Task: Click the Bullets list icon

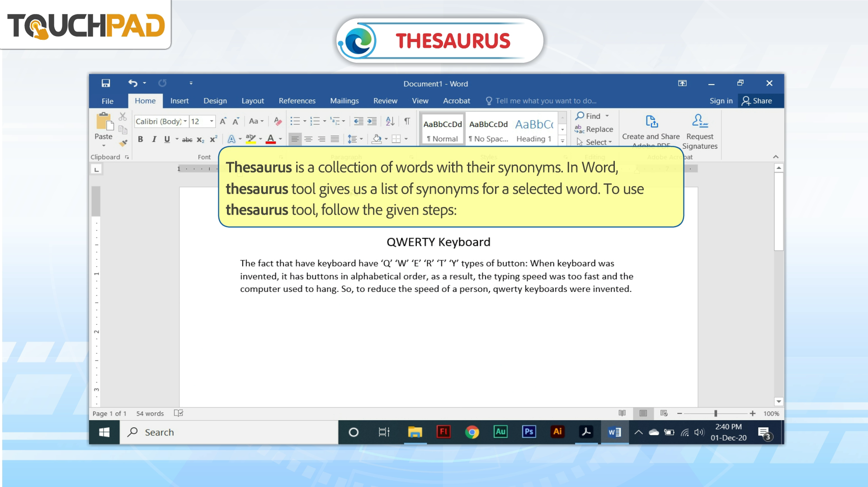Action: [x=295, y=121]
